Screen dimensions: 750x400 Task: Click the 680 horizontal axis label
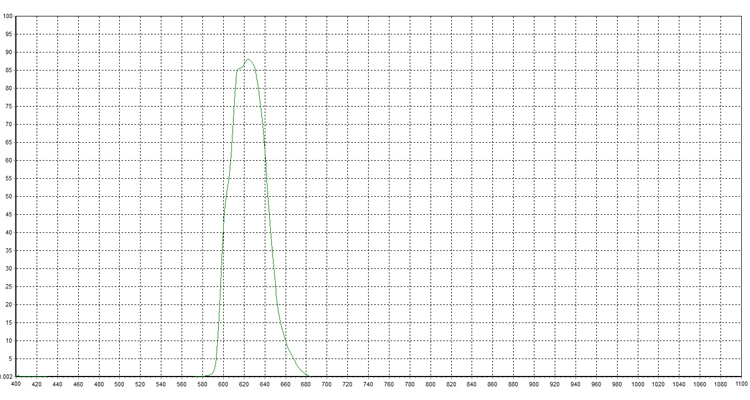pyautogui.click(x=306, y=384)
